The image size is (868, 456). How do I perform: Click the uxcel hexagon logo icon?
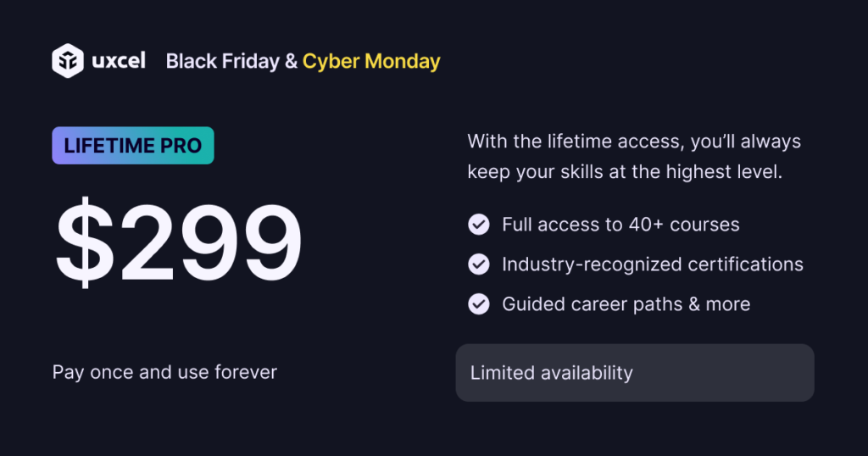(x=67, y=61)
